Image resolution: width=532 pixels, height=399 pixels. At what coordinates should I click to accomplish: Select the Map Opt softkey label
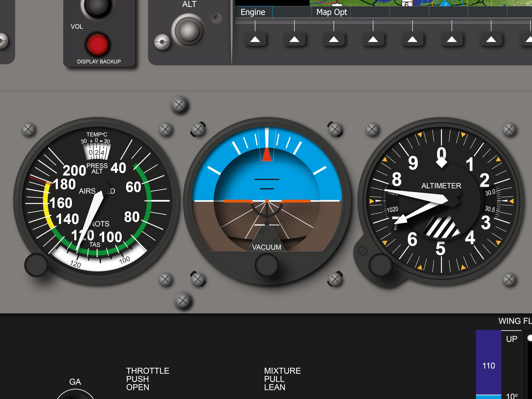tap(332, 12)
